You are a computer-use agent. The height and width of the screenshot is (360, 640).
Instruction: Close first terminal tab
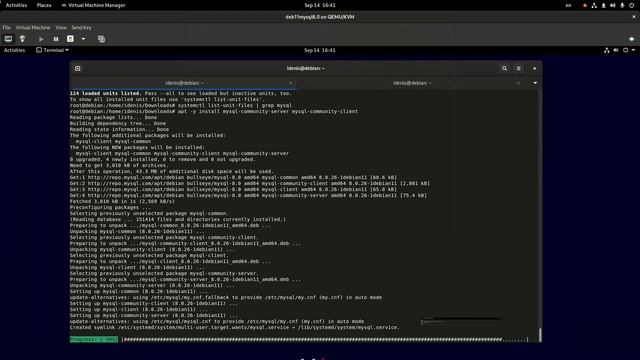point(291,83)
